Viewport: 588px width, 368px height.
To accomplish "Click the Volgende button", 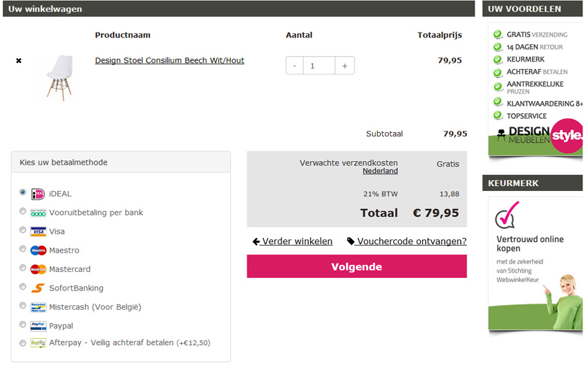I will [x=357, y=266].
